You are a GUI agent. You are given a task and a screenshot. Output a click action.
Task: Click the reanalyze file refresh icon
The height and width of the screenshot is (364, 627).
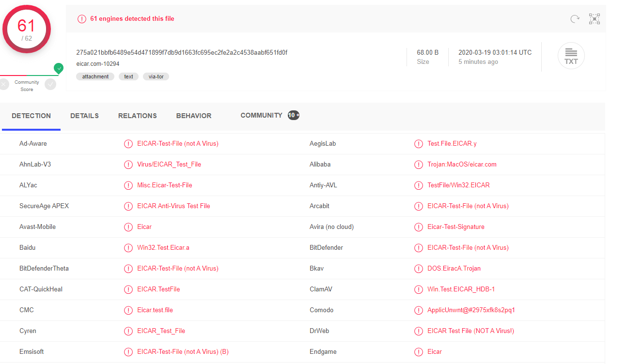click(575, 19)
